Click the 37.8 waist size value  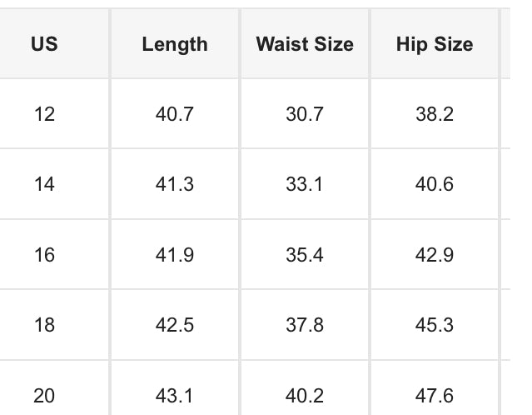(305, 324)
